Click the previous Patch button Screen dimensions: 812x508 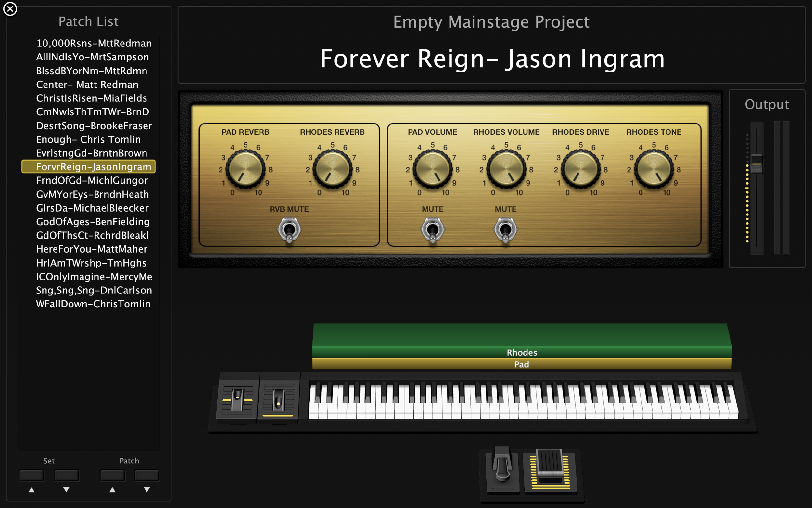coord(112,475)
